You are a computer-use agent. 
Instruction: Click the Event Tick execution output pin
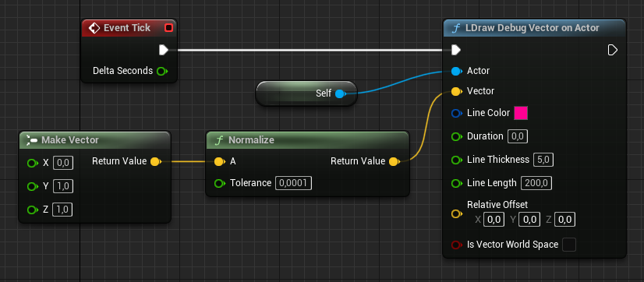coord(164,50)
